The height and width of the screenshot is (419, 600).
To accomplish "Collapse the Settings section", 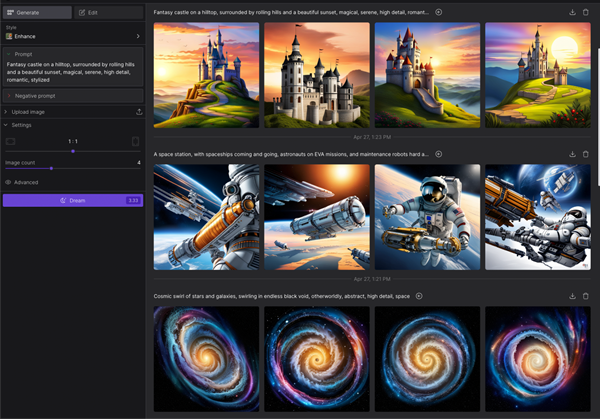I will [20, 125].
